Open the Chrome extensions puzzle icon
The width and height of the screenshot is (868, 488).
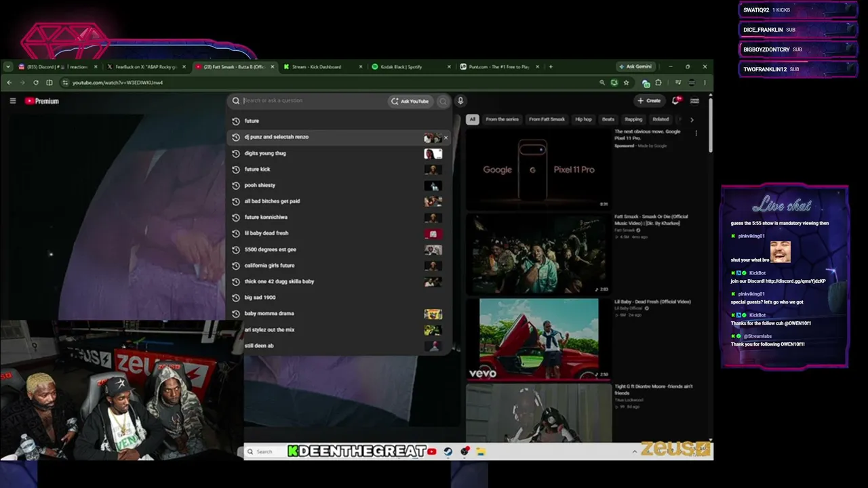pyautogui.click(x=658, y=83)
